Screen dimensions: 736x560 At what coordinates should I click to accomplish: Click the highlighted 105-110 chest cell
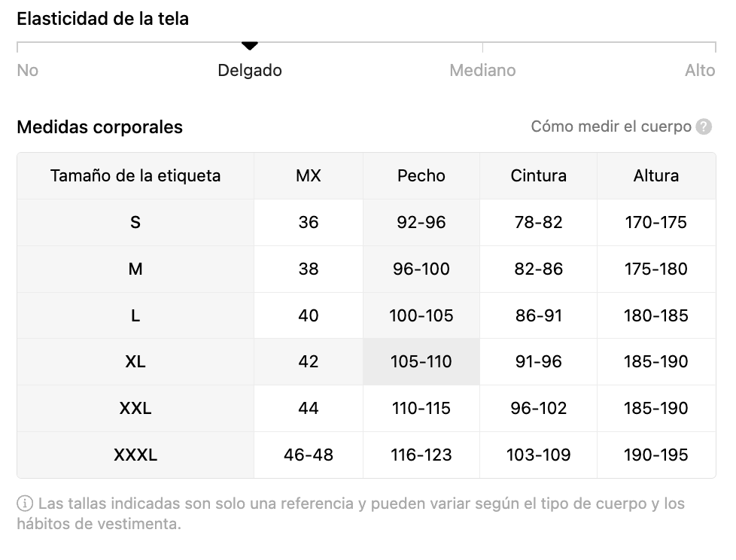(x=421, y=361)
